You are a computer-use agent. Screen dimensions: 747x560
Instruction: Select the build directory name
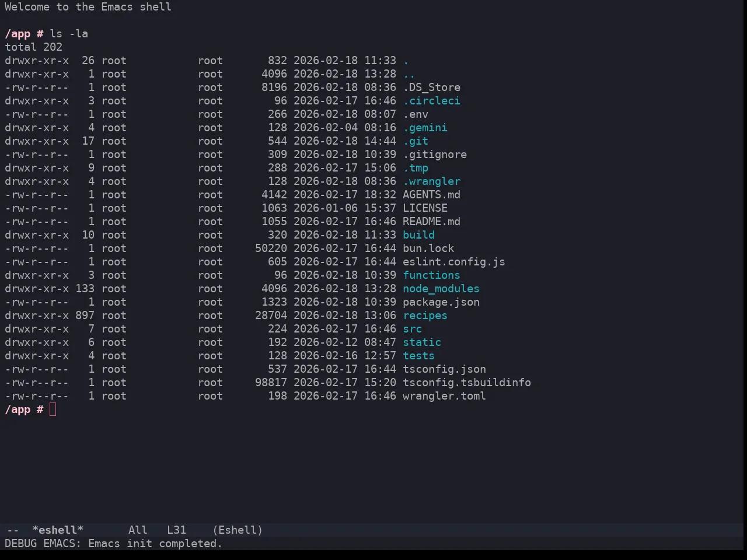coord(418,235)
